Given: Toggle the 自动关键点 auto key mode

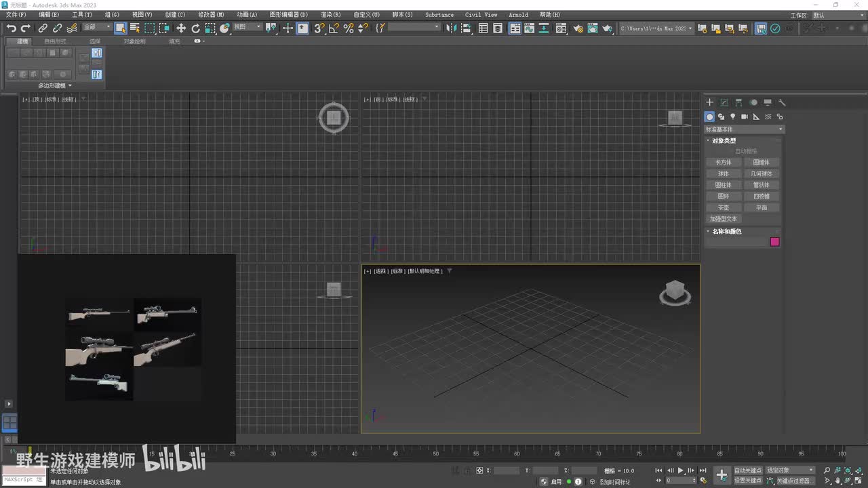Looking at the screenshot, I should point(747,470).
